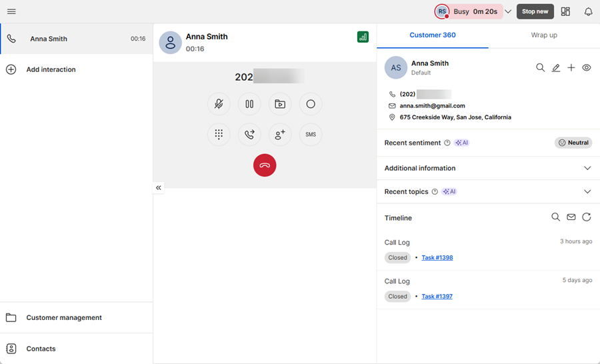This screenshot has width=600, height=364.
Task: Open Task #1398 link
Action: [x=437, y=257]
